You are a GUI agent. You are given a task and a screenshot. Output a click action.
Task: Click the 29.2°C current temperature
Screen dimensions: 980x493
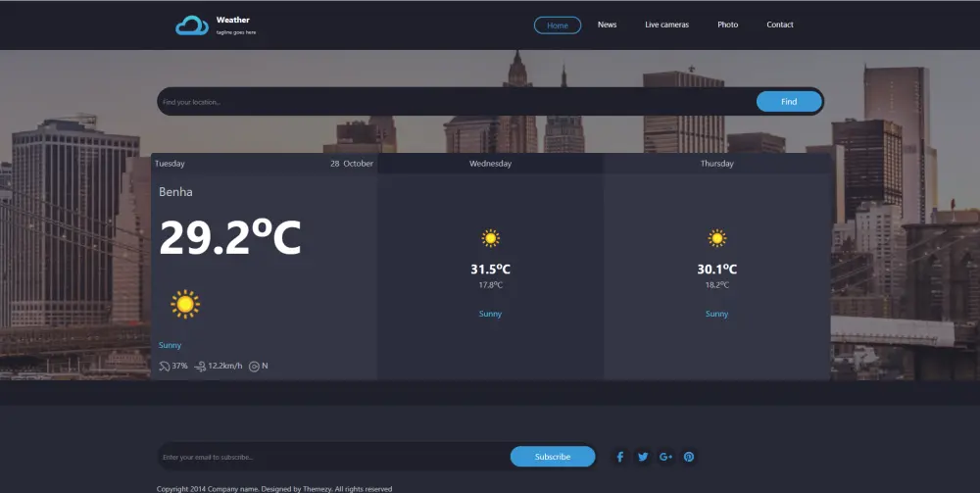[230, 237]
